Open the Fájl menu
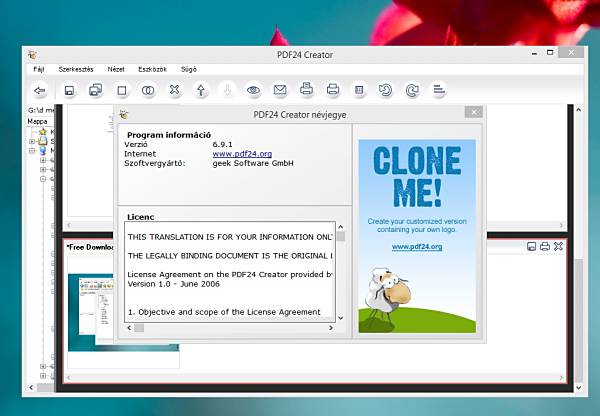600x416 pixels. point(39,69)
